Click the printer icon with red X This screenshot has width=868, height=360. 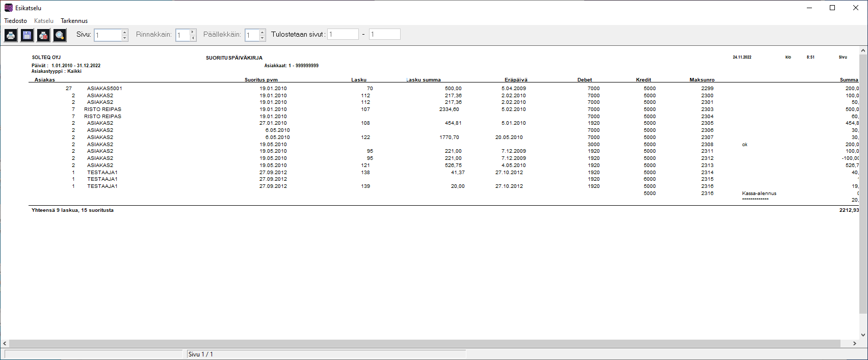[x=43, y=35]
